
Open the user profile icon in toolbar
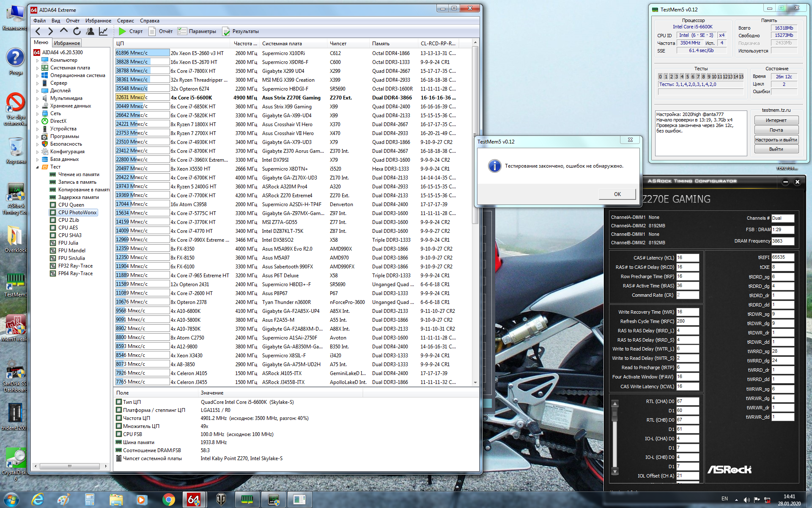tap(90, 31)
